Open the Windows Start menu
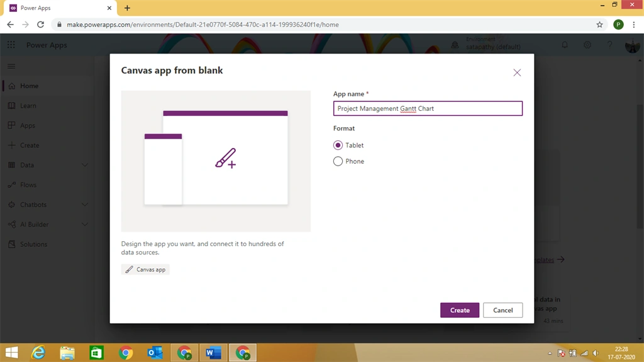644x362 pixels. (11, 353)
